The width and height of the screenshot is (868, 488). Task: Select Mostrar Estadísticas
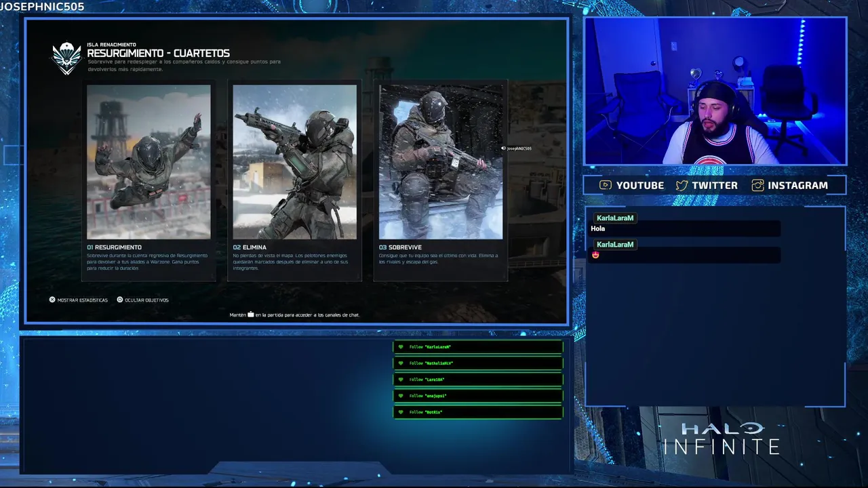[x=83, y=300]
